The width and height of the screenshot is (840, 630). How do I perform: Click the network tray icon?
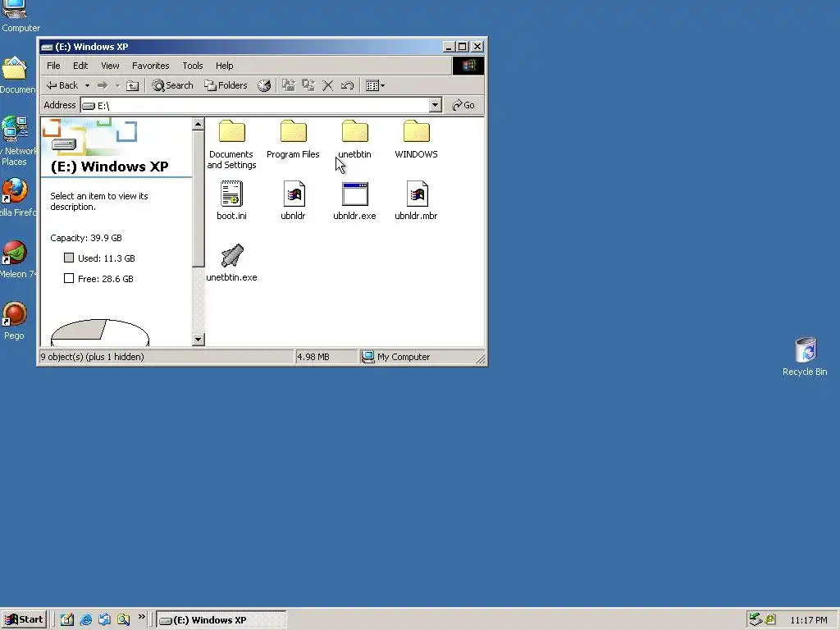click(756, 620)
